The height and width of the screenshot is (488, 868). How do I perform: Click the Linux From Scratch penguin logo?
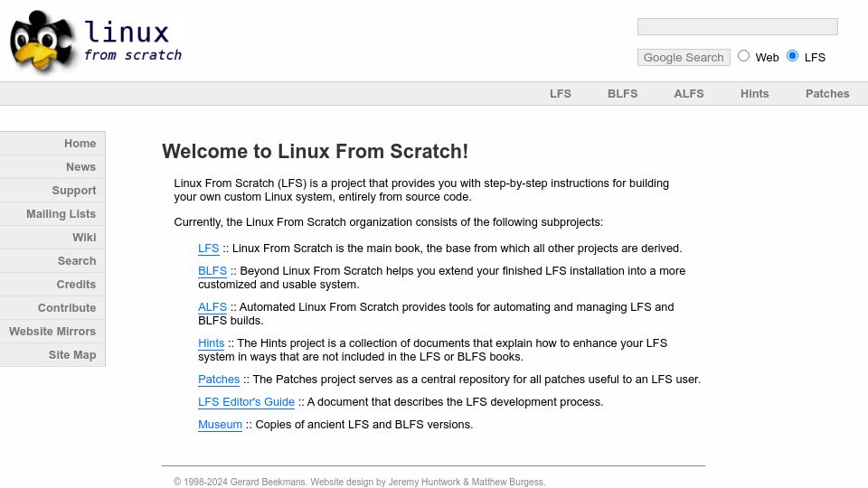[x=42, y=42]
